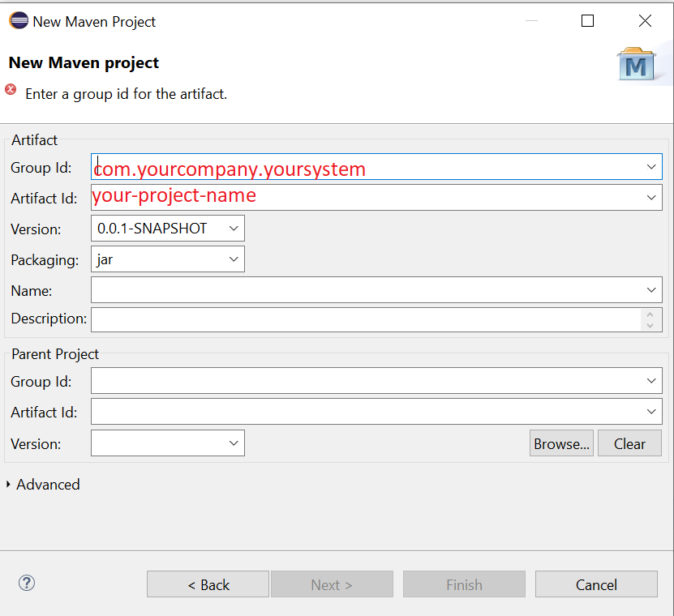
Task: Click the Eclipse icon in title bar
Action: tap(19, 20)
